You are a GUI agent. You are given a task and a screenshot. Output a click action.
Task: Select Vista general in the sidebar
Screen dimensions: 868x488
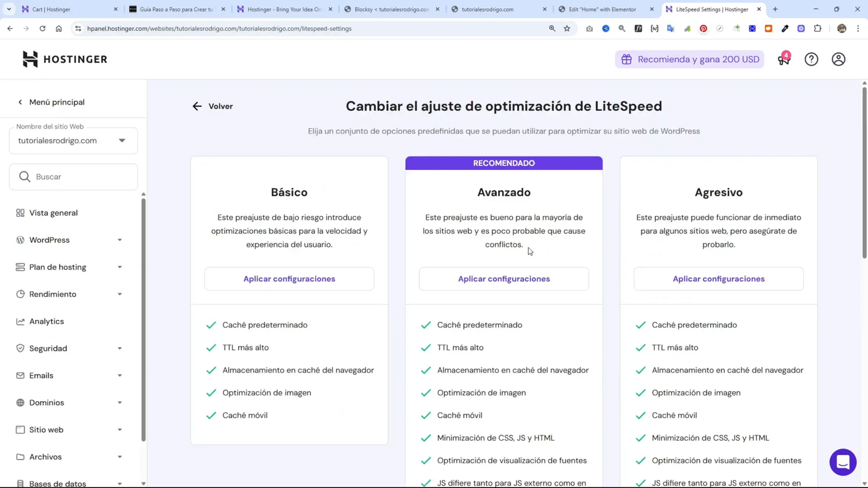[x=53, y=213]
